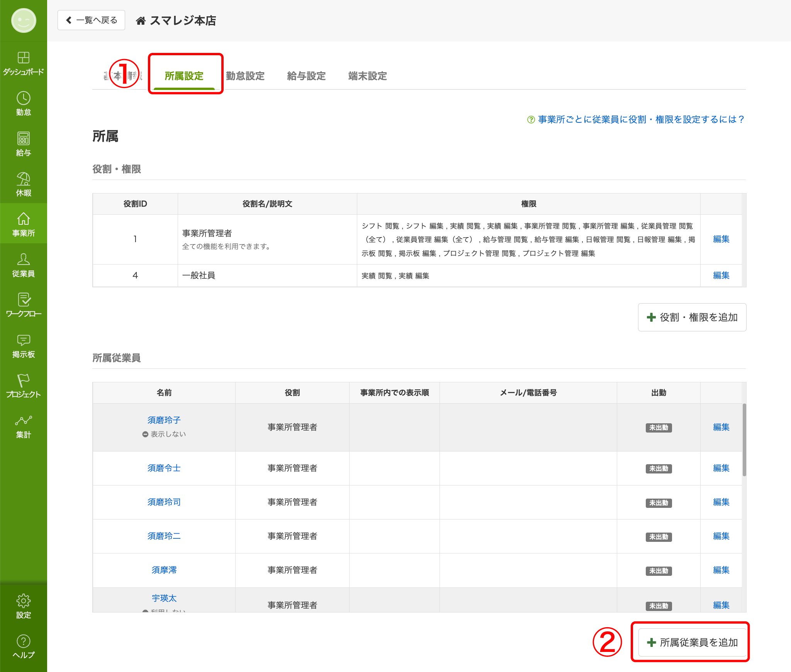Edit the 須磨玲司 employee row
The width and height of the screenshot is (791, 672).
[x=721, y=502]
